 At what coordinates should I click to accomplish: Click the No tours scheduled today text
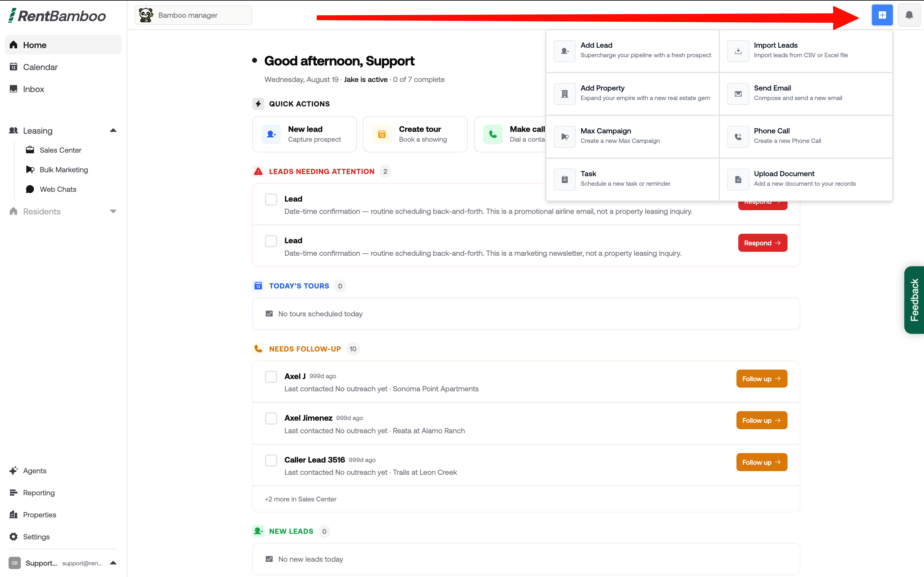[x=321, y=314]
